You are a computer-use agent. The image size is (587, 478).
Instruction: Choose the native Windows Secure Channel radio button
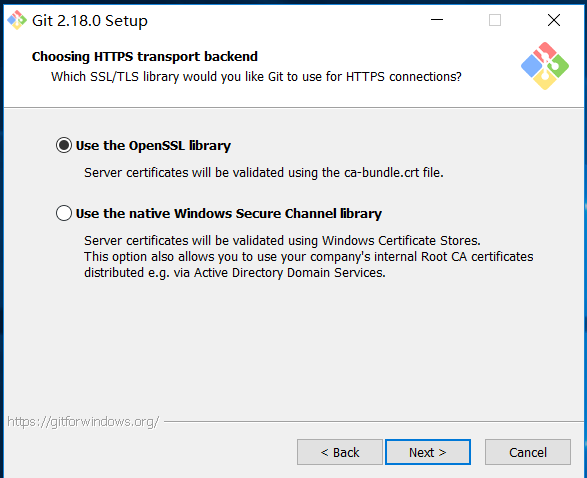tap(64, 213)
